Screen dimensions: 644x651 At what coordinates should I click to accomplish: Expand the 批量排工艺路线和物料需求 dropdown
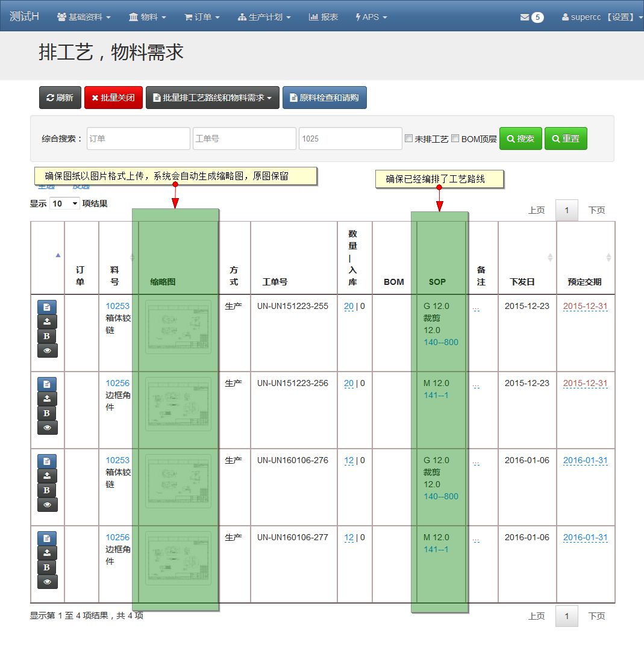pos(212,98)
